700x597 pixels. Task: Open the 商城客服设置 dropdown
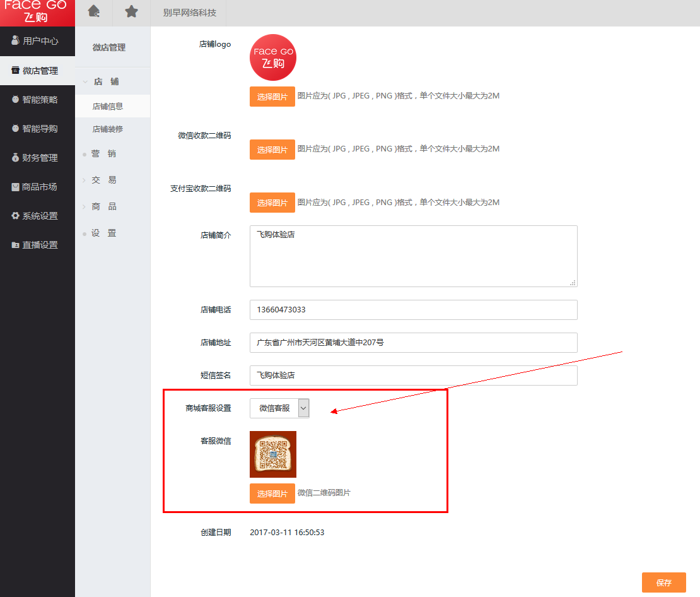(x=279, y=408)
